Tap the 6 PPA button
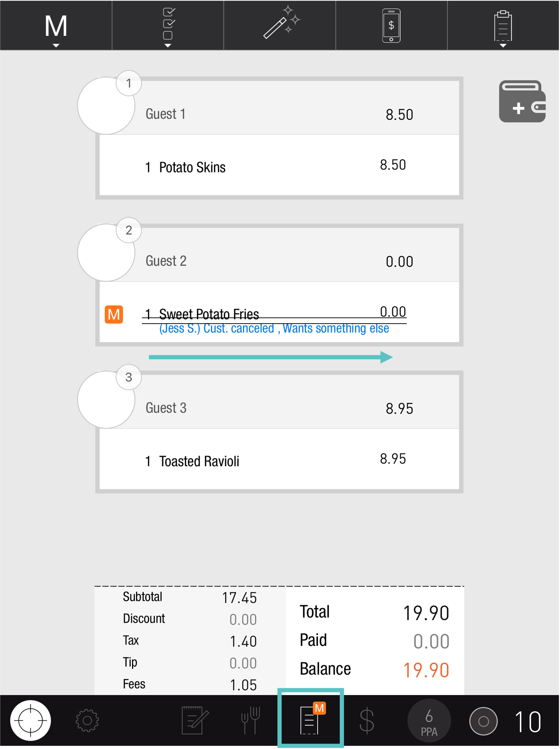560x749 pixels. tap(429, 720)
